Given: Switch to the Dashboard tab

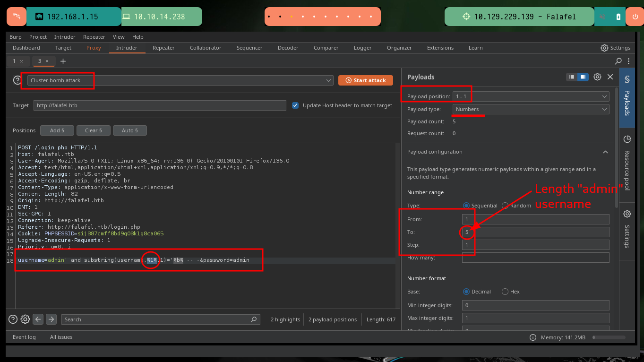Looking at the screenshot, I should [26, 48].
